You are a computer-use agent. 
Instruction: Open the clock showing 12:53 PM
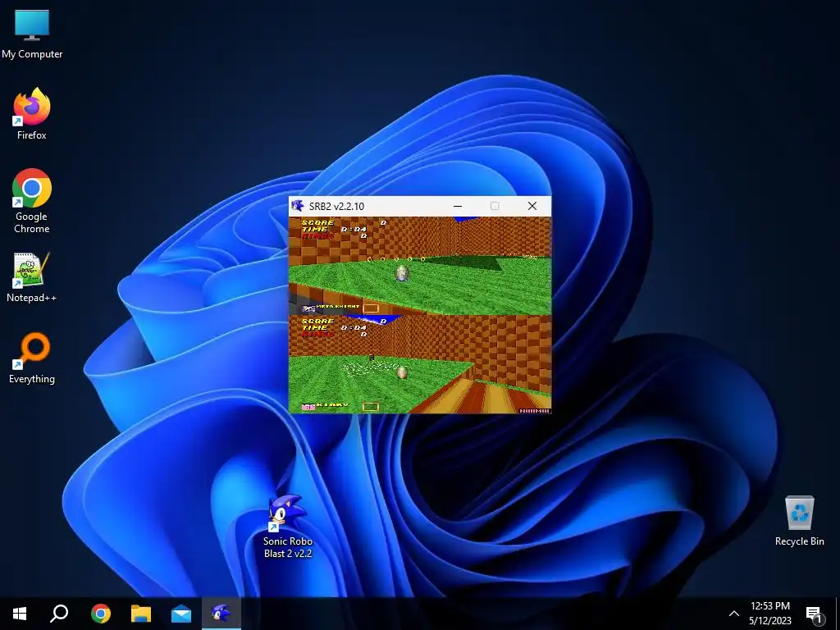[769, 614]
